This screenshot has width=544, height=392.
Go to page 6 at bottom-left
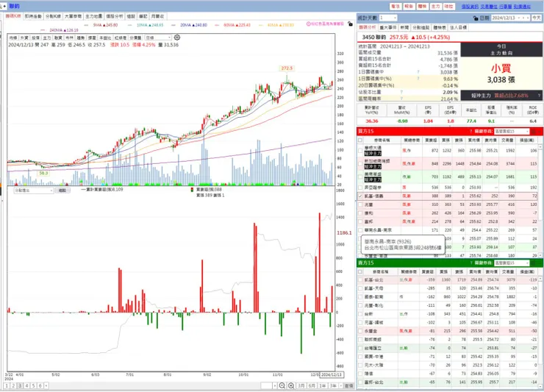click(x=40, y=386)
